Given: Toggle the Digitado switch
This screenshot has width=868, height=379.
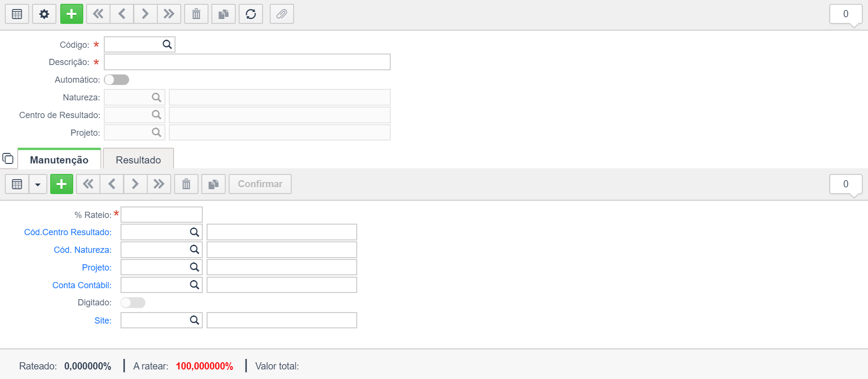Looking at the screenshot, I should 133,303.
